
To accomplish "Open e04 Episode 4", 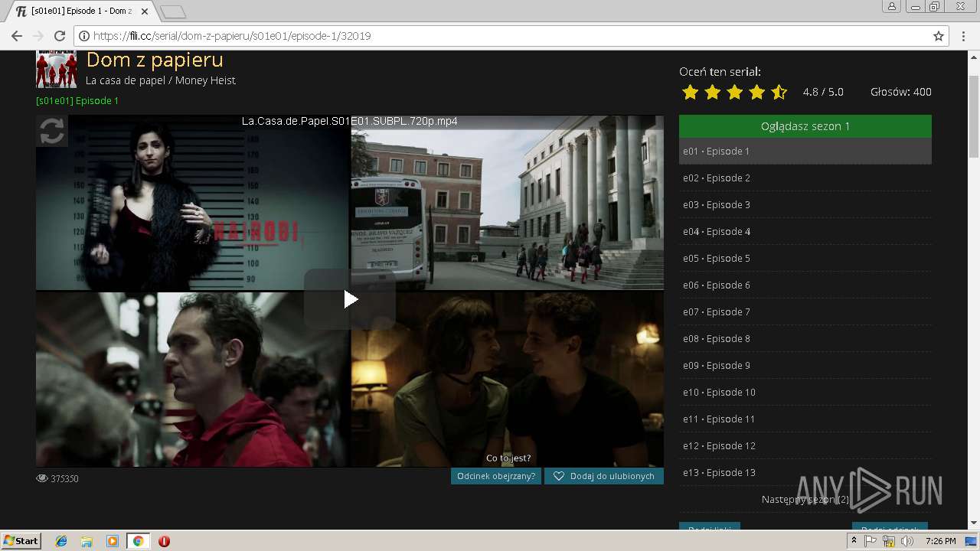I will (x=805, y=231).
